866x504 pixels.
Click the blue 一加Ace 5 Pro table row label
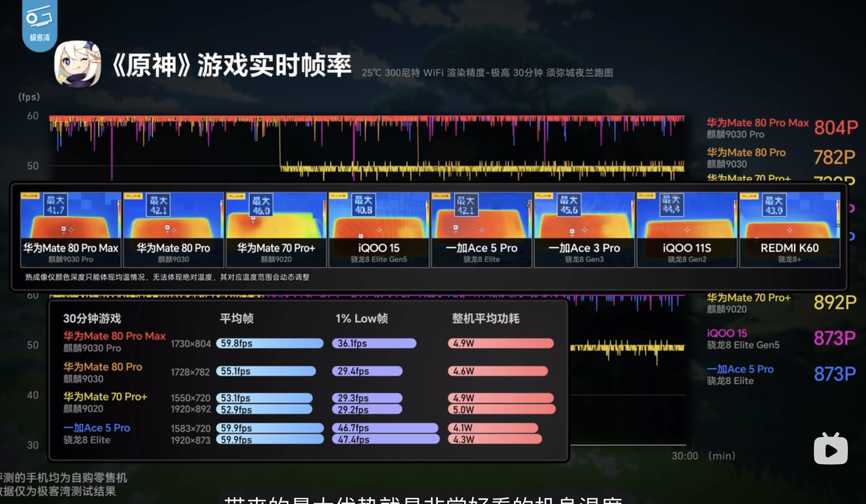tap(97, 428)
